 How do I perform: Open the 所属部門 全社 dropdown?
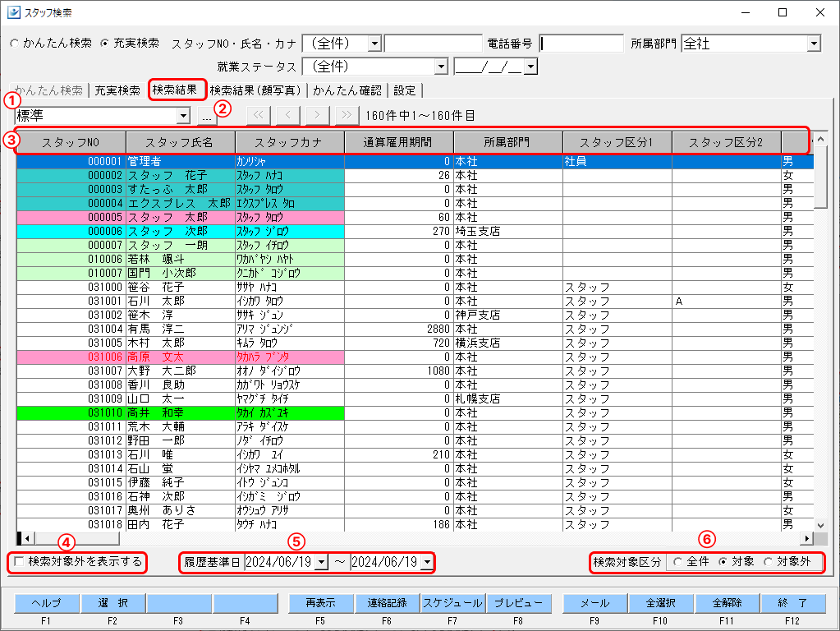pos(814,44)
